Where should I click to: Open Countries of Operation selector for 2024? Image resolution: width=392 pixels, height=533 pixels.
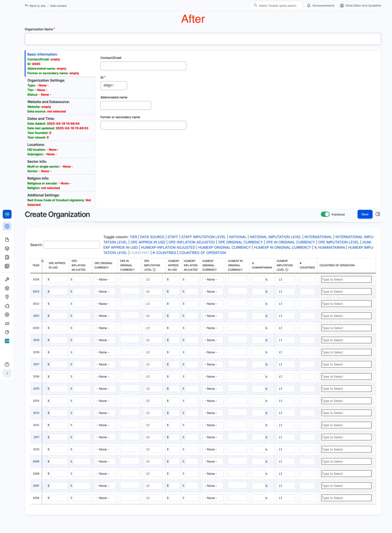pyautogui.click(x=346, y=280)
